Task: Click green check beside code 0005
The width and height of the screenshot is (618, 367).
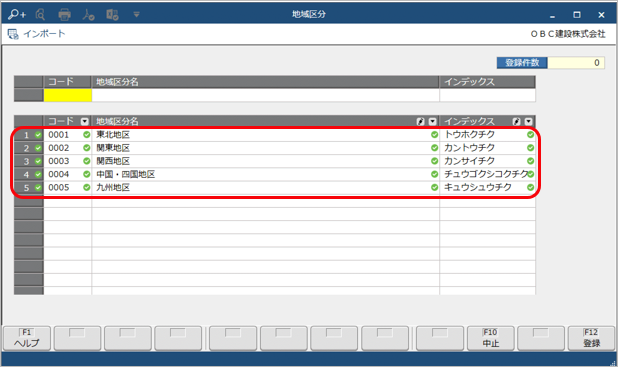Action: pyautogui.click(x=87, y=187)
